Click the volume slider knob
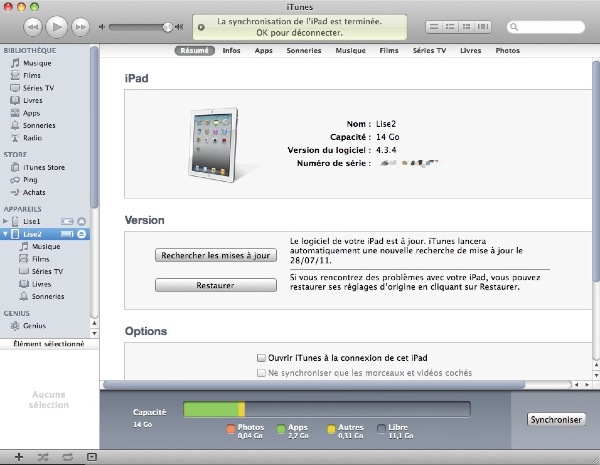The width and height of the screenshot is (600, 465). pos(167,26)
